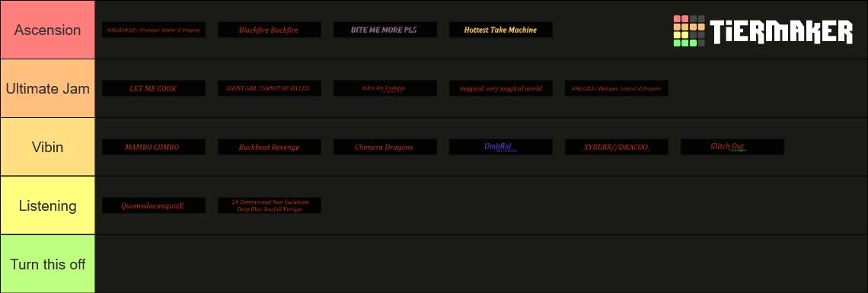The height and width of the screenshot is (293, 868).
Task: Select the _XYBERR//DRACOO_ tile
Action: coord(616,147)
